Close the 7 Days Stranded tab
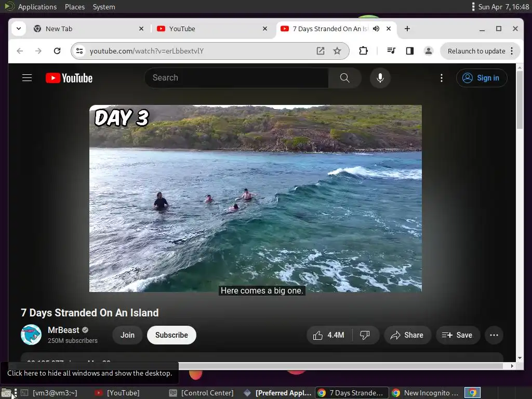 point(389,29)
